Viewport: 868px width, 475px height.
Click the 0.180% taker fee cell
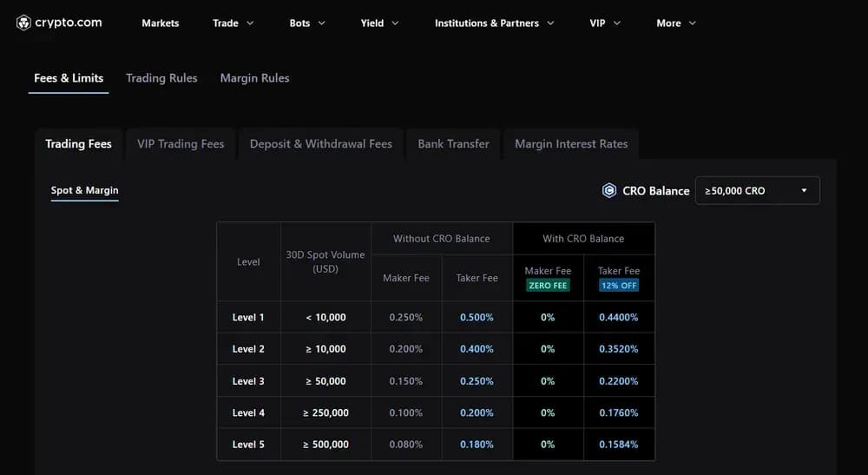477,444
